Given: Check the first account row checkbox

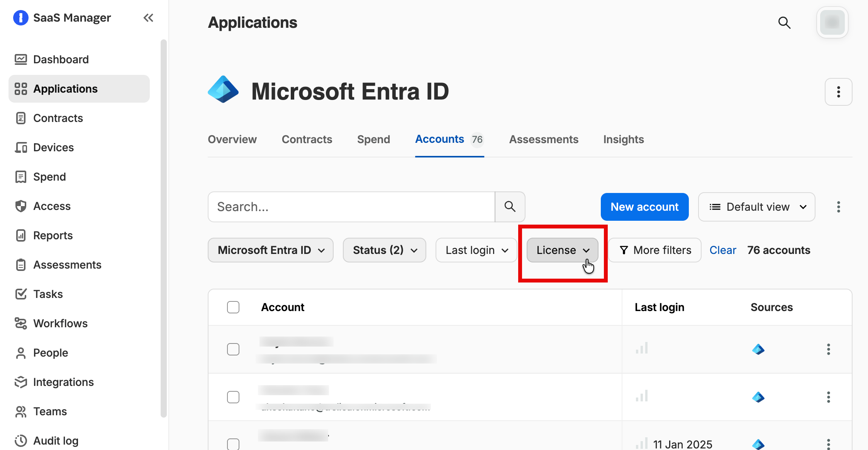Looking at the screenshot, I should [233, 349].
